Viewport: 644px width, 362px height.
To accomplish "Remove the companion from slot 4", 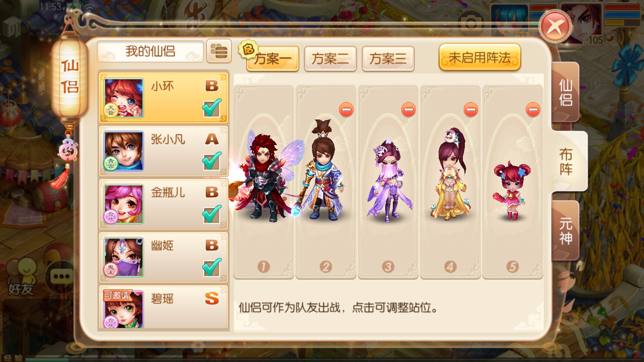I will (471, 109).
